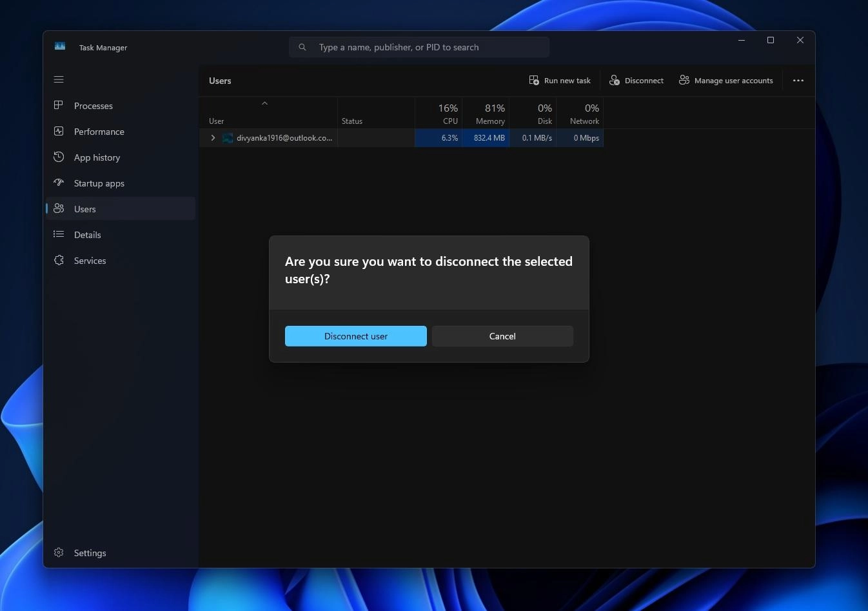Open Manage user accounts
Image resolution: width=868 pixels, height=611 pixels.
click(726, 80)
